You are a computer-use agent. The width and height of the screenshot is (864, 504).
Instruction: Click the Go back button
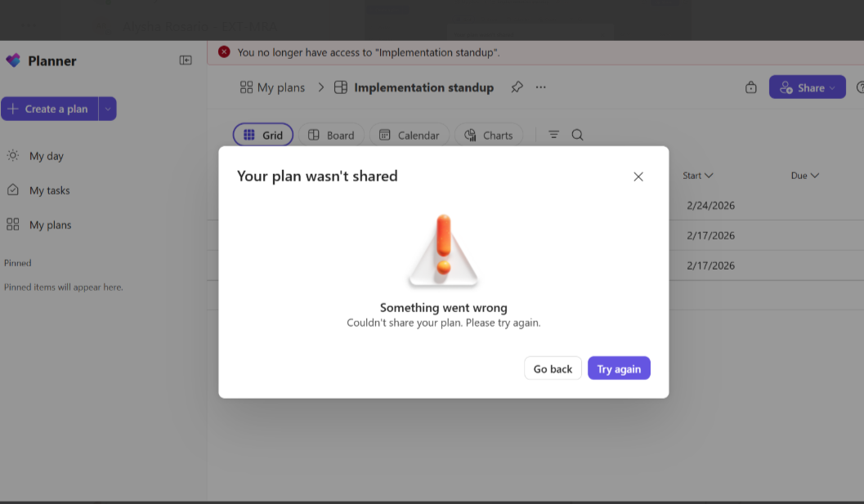553,368
